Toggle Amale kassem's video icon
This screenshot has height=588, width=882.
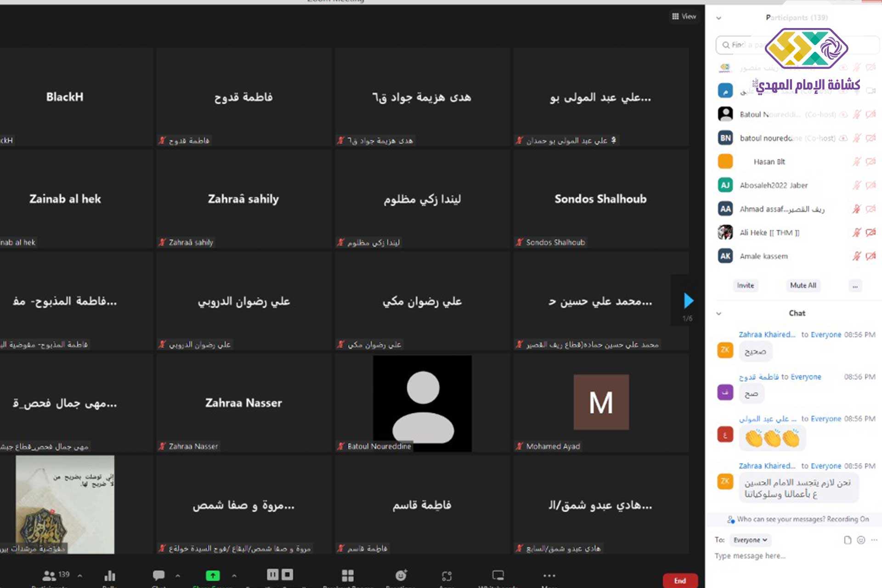[871, 256]
